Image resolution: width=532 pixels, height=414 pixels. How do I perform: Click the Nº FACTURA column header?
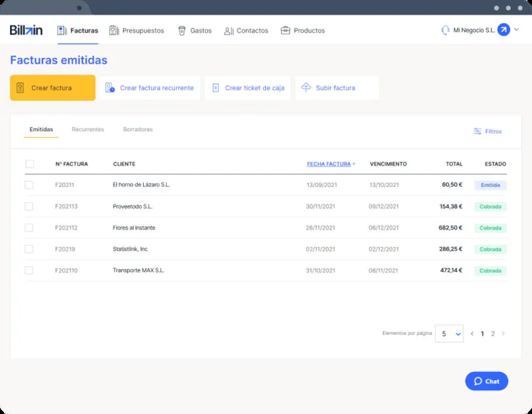[x=72, y=164]
